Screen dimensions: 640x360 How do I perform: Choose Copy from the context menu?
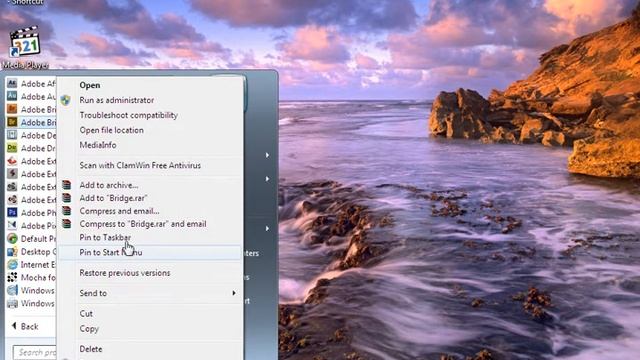(x=89, y=329)
